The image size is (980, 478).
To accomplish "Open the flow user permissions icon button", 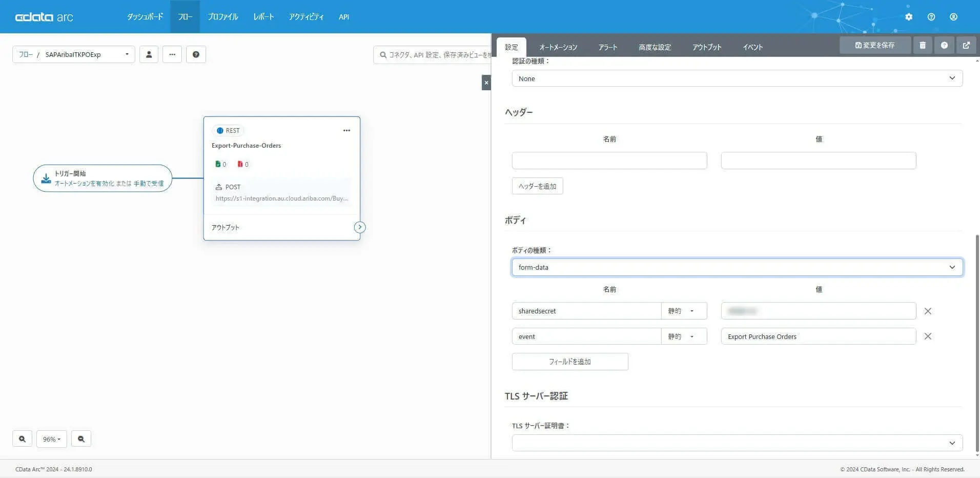I will click(x=149, y=54).
